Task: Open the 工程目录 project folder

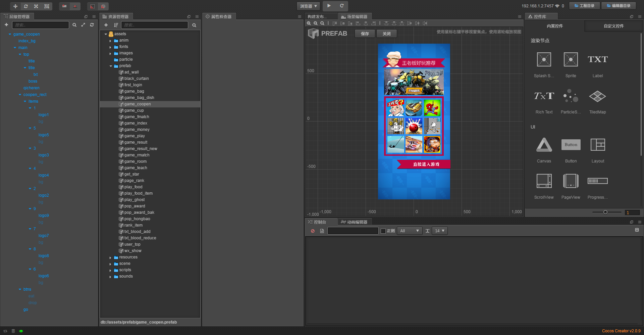Action: click(585, 6)
